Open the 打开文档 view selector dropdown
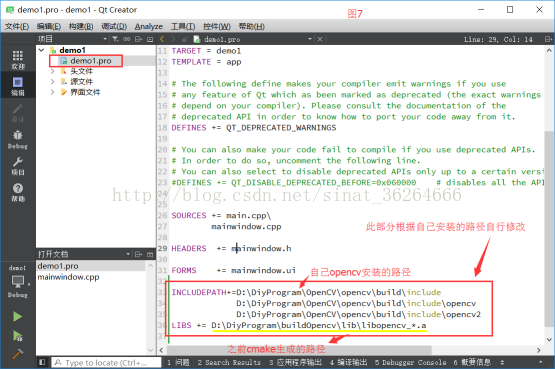This screenshot has height=369, width=555. (x=128, y=254)
